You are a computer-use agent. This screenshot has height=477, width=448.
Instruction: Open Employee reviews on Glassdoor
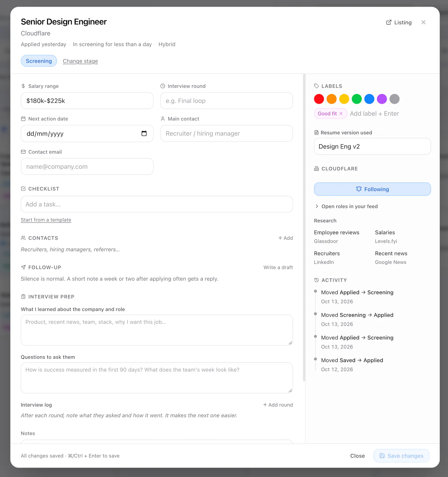tap(337, 237)
